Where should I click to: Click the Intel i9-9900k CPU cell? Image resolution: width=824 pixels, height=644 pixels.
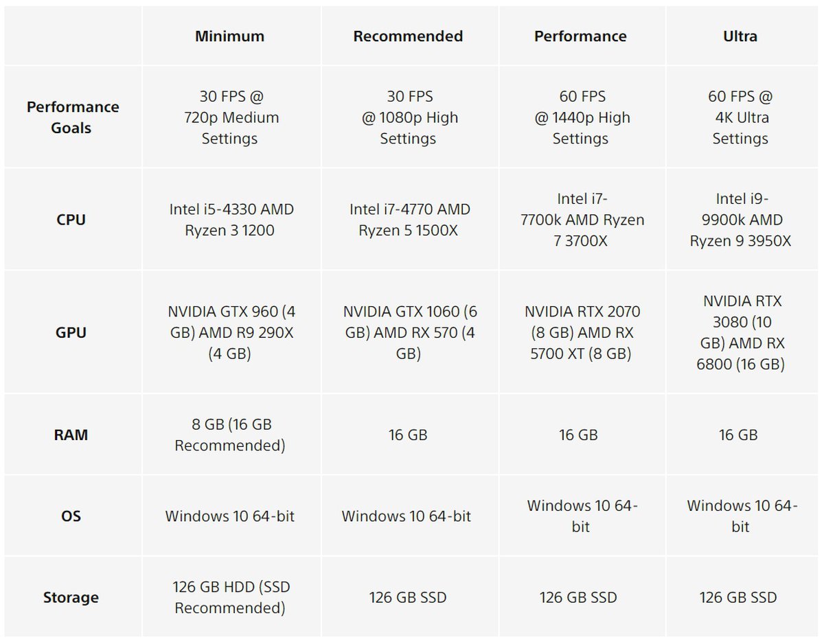click(x=740, y=220)
